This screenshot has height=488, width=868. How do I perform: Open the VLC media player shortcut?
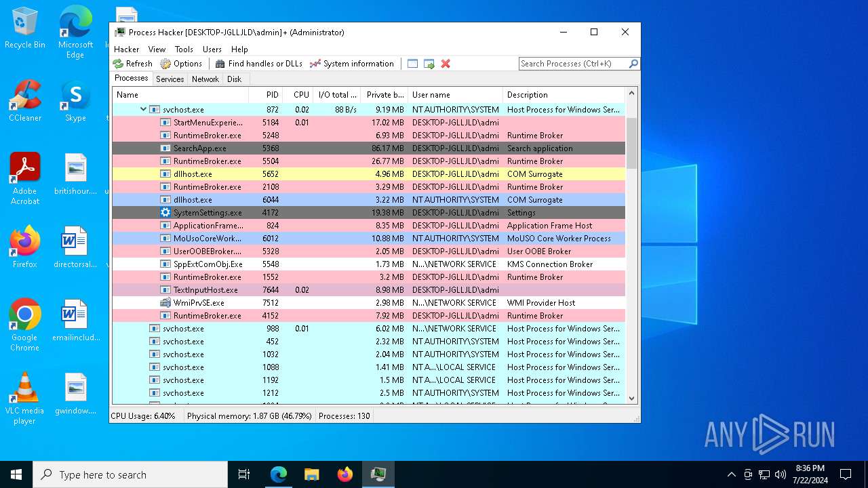click(x=25, y=399)
